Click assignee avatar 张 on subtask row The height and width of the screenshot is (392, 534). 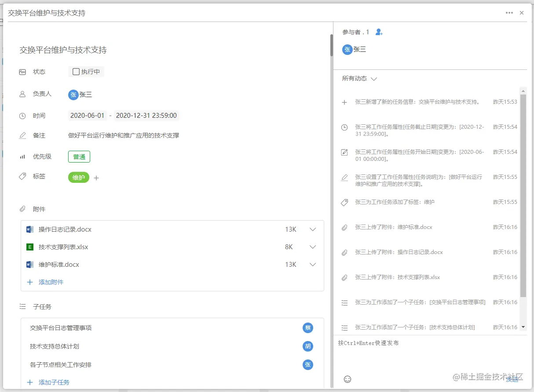[x=308, y=365]
